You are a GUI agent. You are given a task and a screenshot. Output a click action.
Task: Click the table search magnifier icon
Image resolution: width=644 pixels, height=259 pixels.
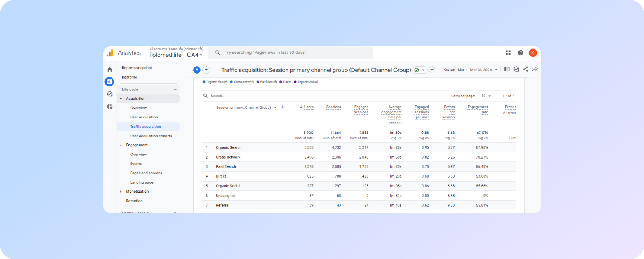coord(206,96)
